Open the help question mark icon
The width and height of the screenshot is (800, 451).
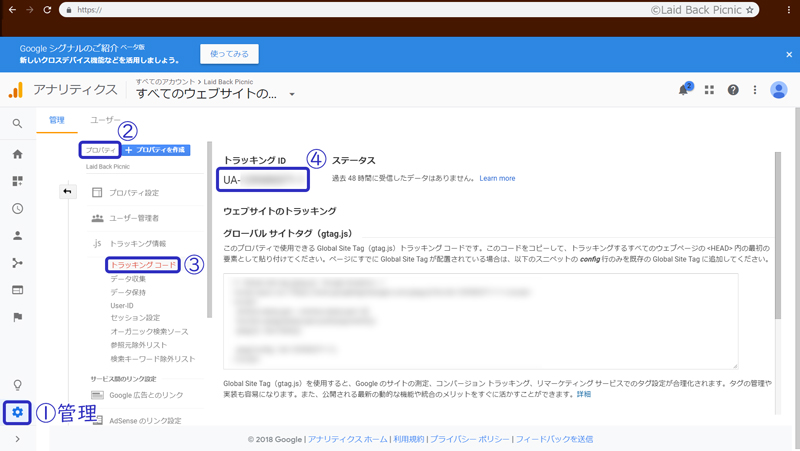coord(733,90)
